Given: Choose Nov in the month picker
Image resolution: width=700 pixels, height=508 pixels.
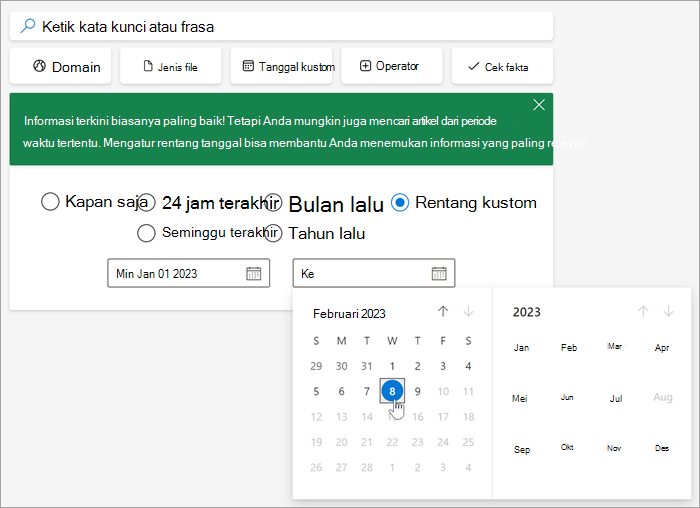Looking at the screenshot, I should (614, 448).
